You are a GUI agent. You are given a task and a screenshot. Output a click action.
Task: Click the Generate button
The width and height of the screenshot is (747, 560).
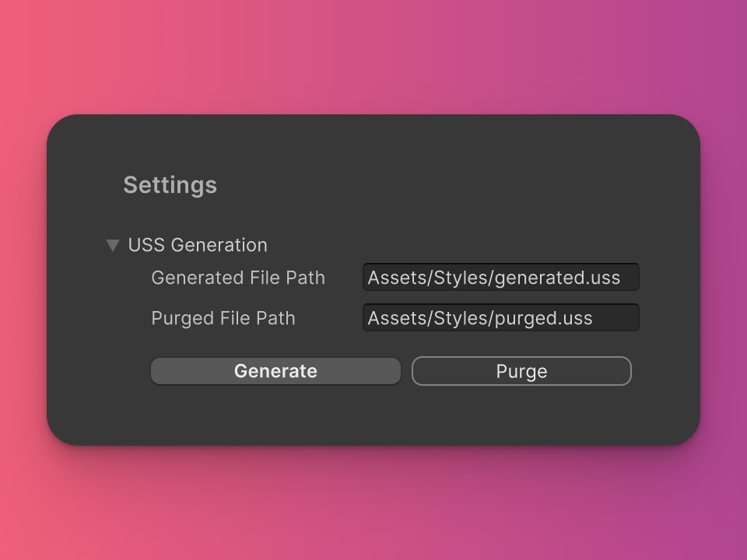275,371
